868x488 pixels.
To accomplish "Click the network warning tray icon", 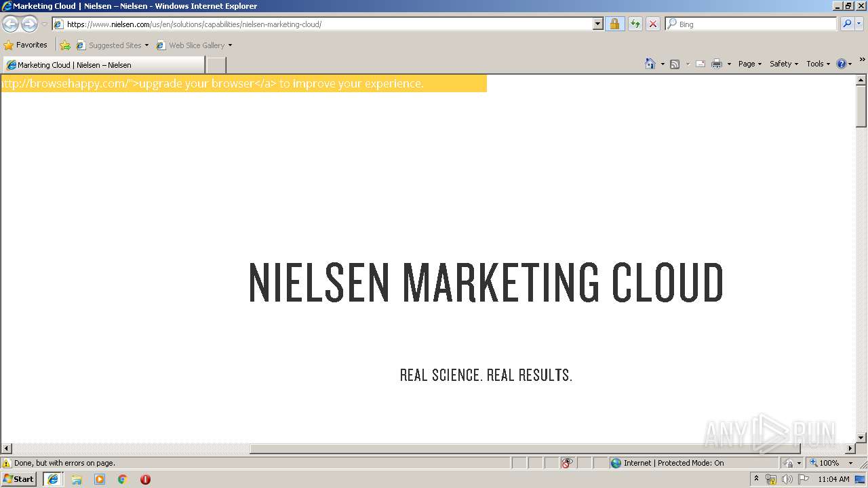I will click(771, 479).
